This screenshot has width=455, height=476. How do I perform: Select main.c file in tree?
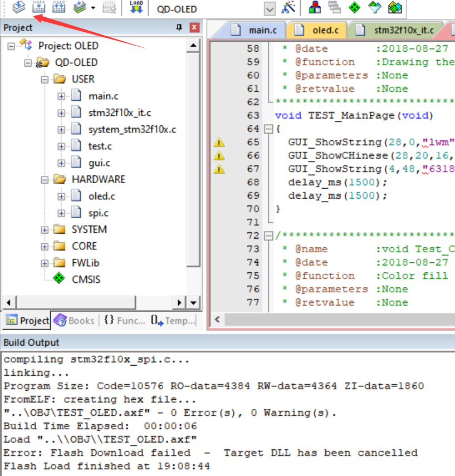coord(103,96)
